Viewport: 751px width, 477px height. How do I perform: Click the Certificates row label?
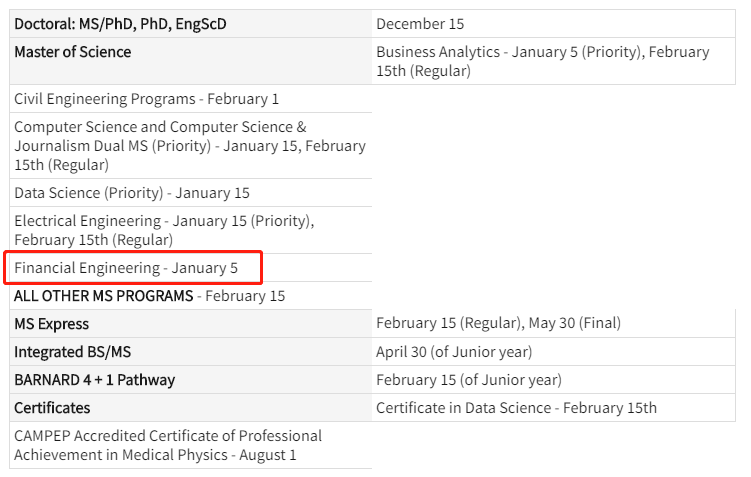point(52,408)
